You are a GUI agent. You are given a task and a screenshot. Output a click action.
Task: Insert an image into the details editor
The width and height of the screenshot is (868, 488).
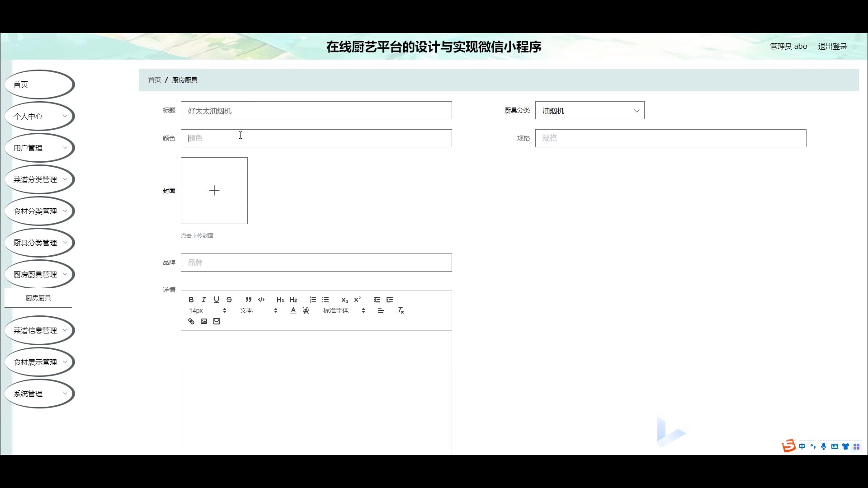204,321
